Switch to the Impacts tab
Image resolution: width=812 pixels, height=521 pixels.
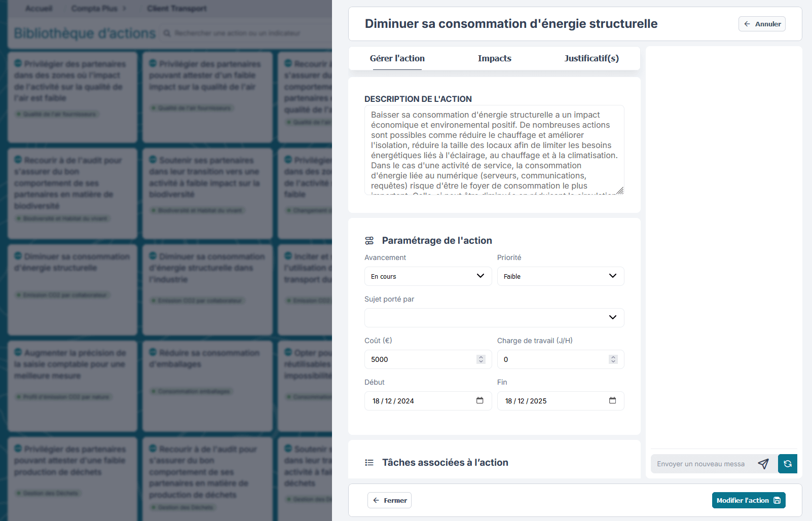tap(495, 58)
